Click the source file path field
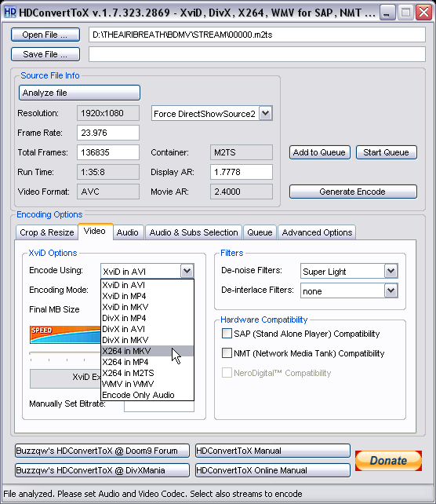The height and width of the screenshot is (504, 436). pos(257,35)
